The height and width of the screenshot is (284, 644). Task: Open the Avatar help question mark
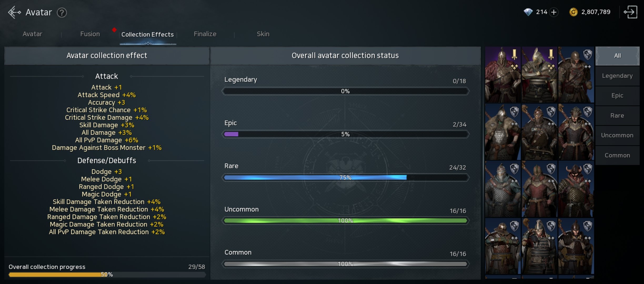point(62,12)
